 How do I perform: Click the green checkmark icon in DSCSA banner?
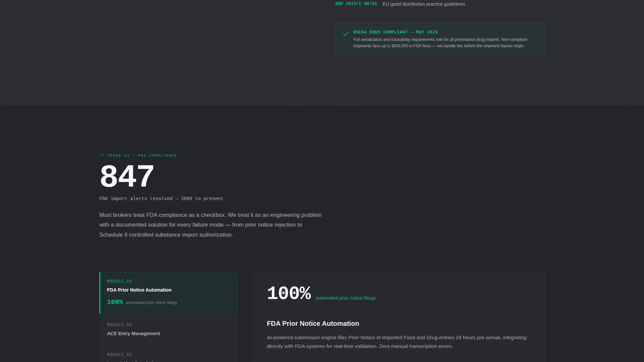(x=345, y=34)
